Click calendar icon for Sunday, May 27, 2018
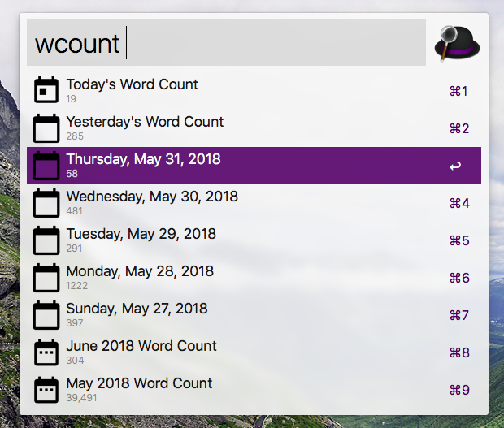This screenshot has width=504, height=428. pos(47,315)
